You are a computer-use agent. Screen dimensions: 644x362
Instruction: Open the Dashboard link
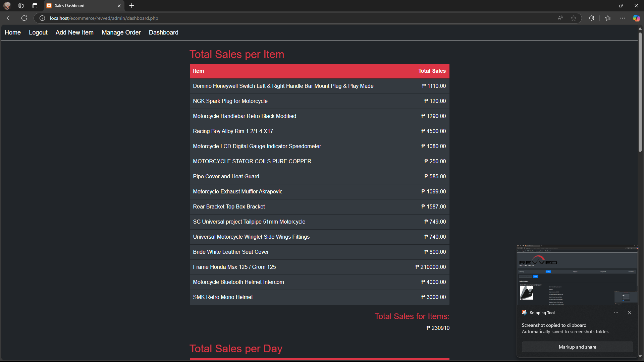(x=164, y=33)
